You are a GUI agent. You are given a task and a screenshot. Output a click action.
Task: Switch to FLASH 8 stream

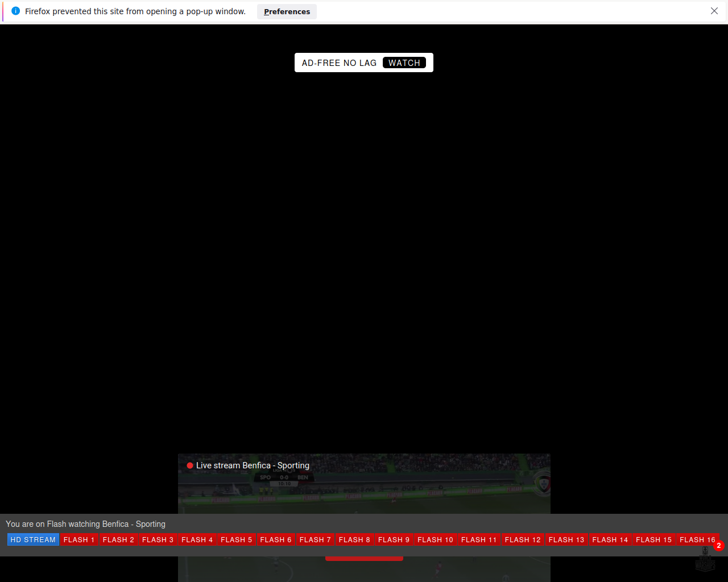(354, 539)
